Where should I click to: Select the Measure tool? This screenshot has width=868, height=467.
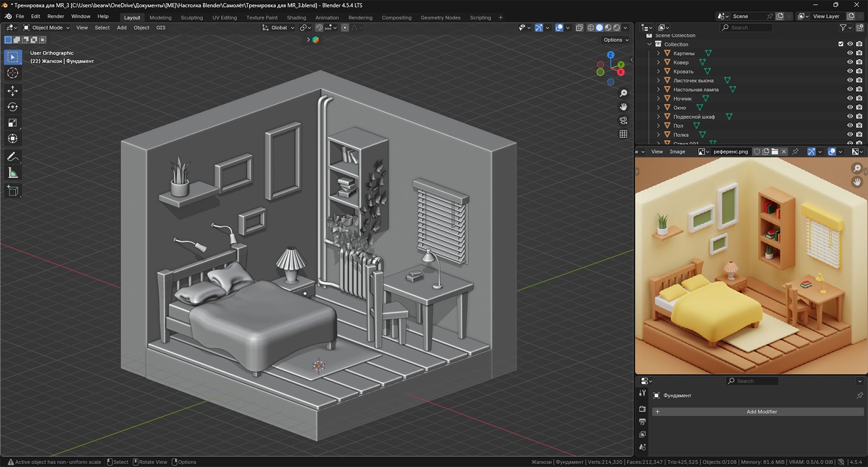point(12,173)
